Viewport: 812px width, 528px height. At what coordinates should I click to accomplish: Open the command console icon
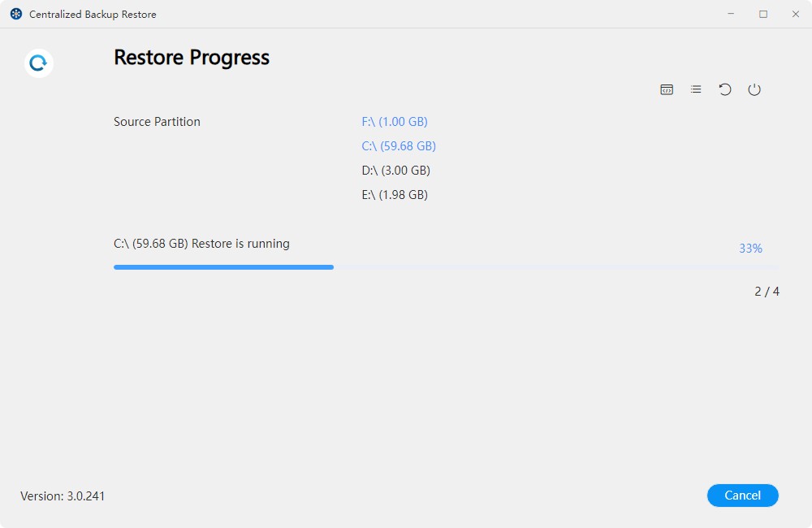(667, 89)
